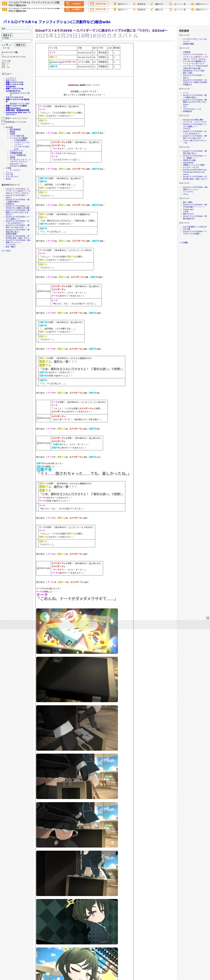
Task: Open マキ奈 history link
Action: click(x=186, y=212)
